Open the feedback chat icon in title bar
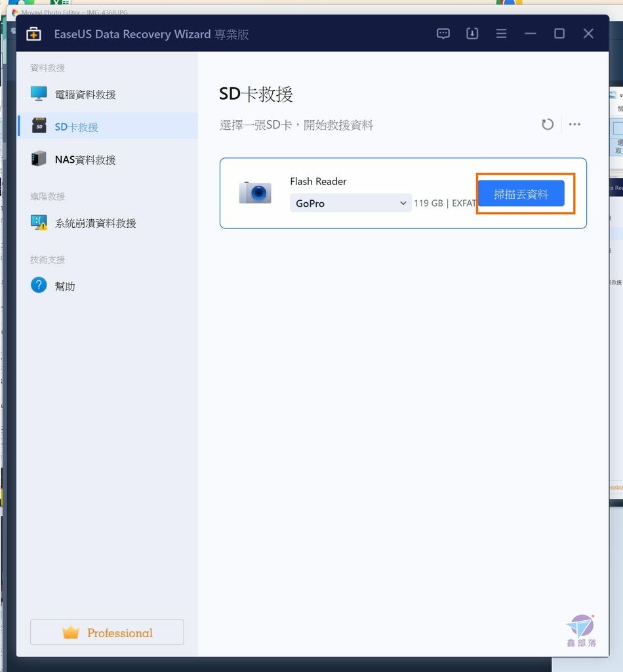 (x=443, y=33)
